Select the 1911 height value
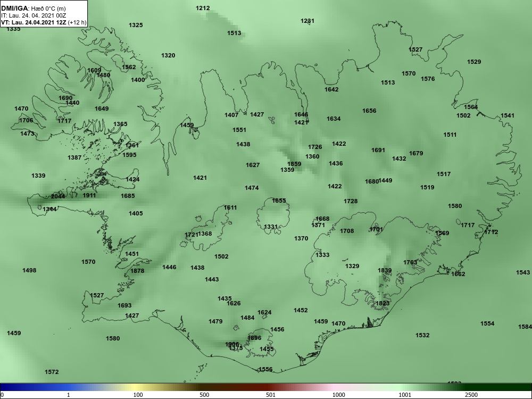The image size is (532, 399). pos(89,195)
